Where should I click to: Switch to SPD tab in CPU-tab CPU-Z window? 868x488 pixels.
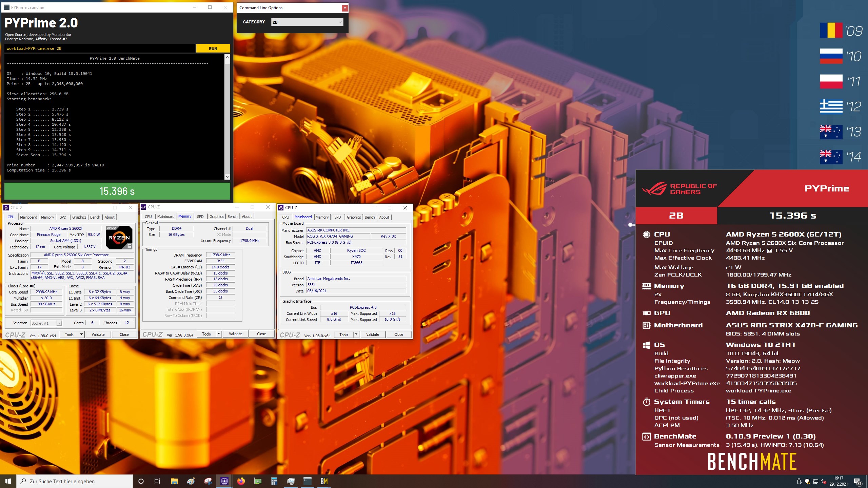click(63, 217)
